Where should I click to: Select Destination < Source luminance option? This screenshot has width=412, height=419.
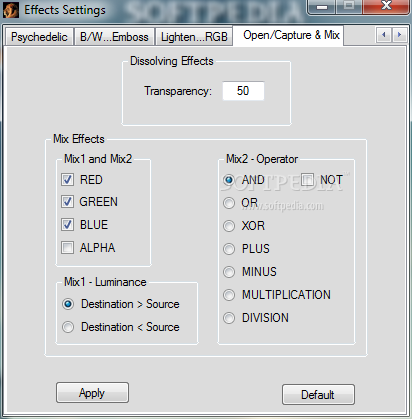(x=68, y=327)
